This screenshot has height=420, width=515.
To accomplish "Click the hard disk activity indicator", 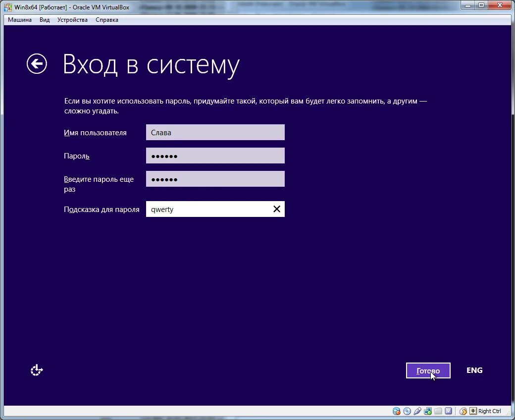I will 397,411.
